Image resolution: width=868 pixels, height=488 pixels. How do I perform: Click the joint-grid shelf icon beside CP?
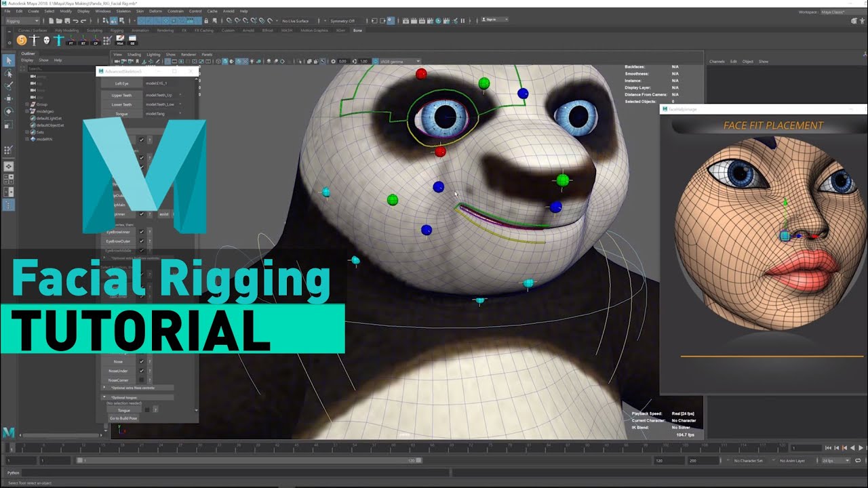tap(108, 41)
